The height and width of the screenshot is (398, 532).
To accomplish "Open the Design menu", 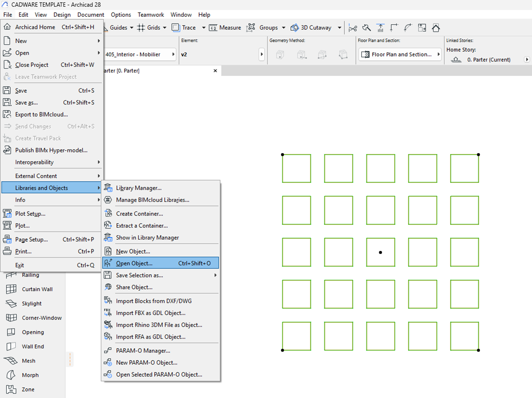I will pyautogui.click(x=62, y=15).
